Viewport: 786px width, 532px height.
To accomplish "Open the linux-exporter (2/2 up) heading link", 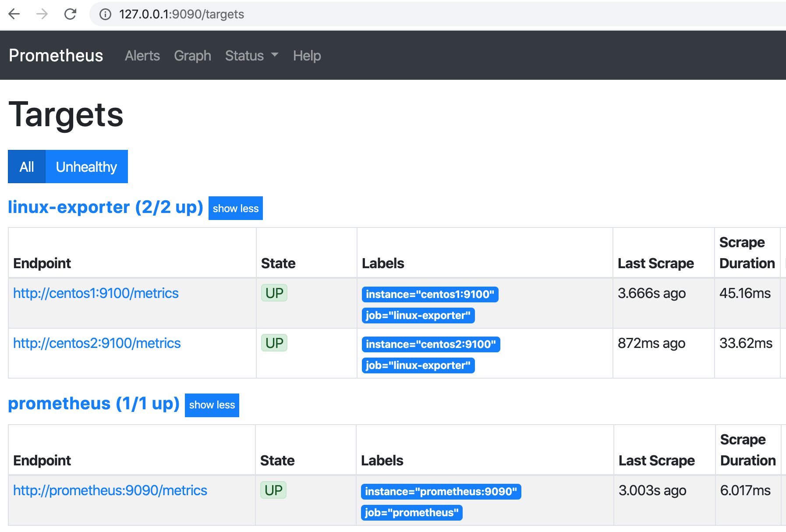I will [106, 207].
